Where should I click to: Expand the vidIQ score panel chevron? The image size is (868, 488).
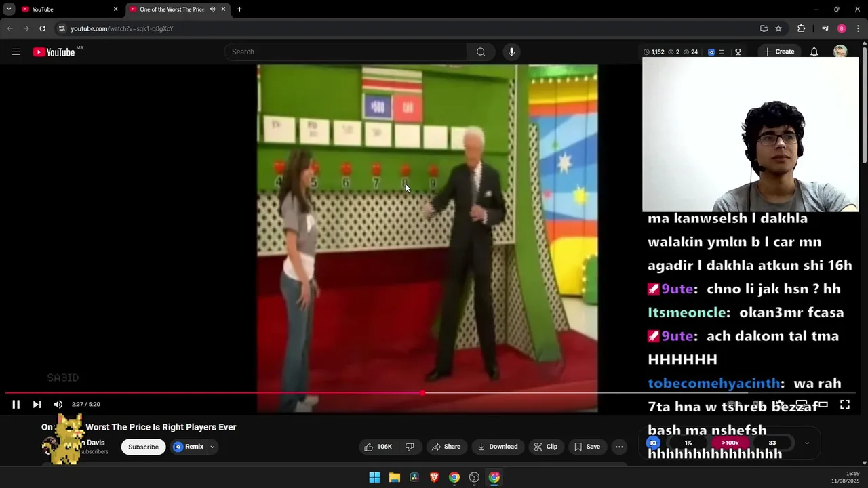coord(806,443)
